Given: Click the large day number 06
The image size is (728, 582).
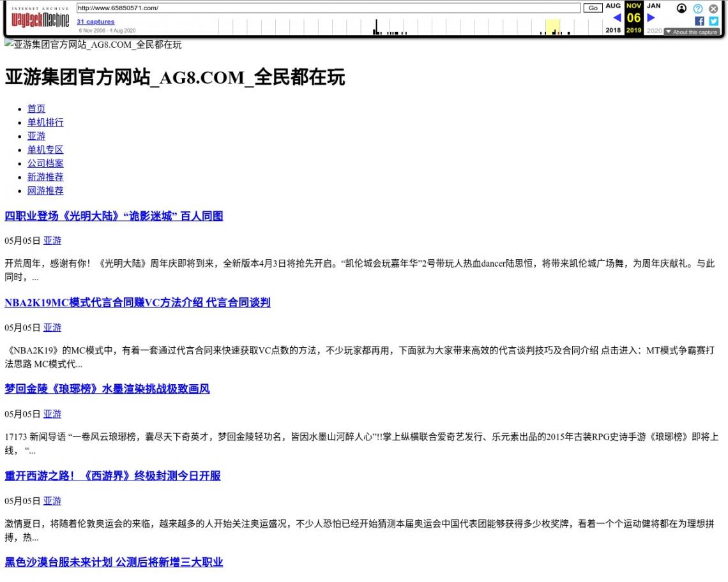Looking at the screenshot, I should 633,18.
